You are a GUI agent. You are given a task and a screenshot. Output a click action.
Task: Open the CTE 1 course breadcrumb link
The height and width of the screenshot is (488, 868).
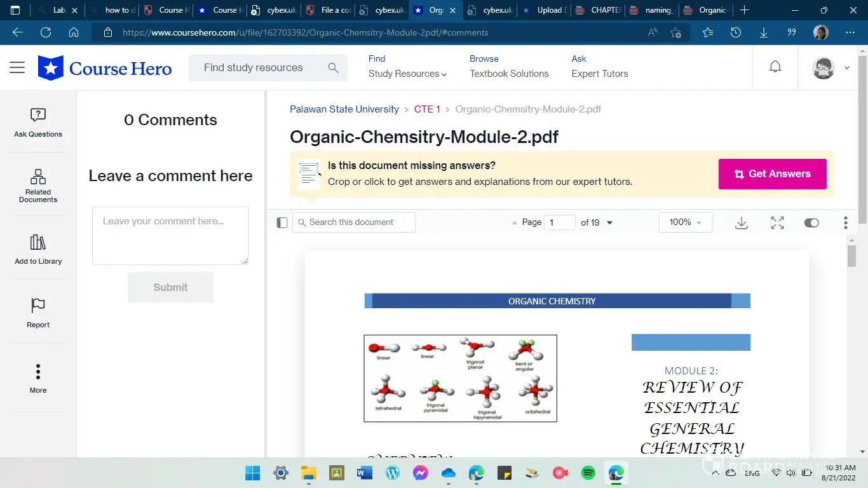coord(427,109)
